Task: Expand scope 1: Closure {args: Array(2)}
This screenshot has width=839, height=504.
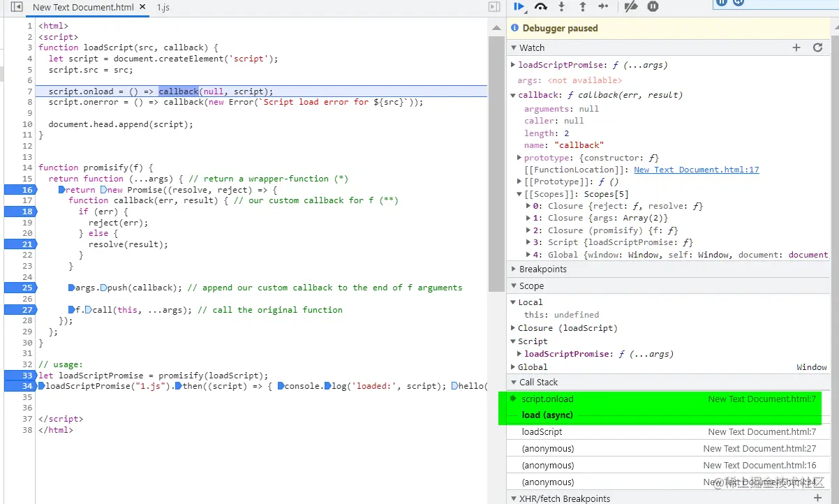Action: coord(528,218)
